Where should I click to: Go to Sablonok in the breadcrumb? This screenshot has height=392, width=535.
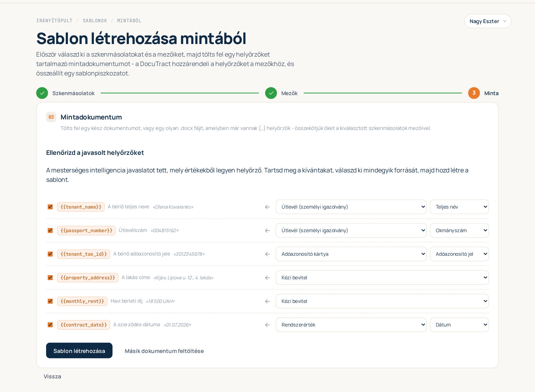[95, 21]
